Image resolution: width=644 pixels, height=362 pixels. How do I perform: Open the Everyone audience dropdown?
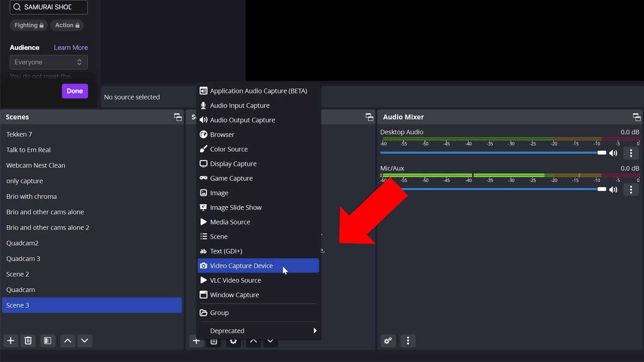pos(48,62)
